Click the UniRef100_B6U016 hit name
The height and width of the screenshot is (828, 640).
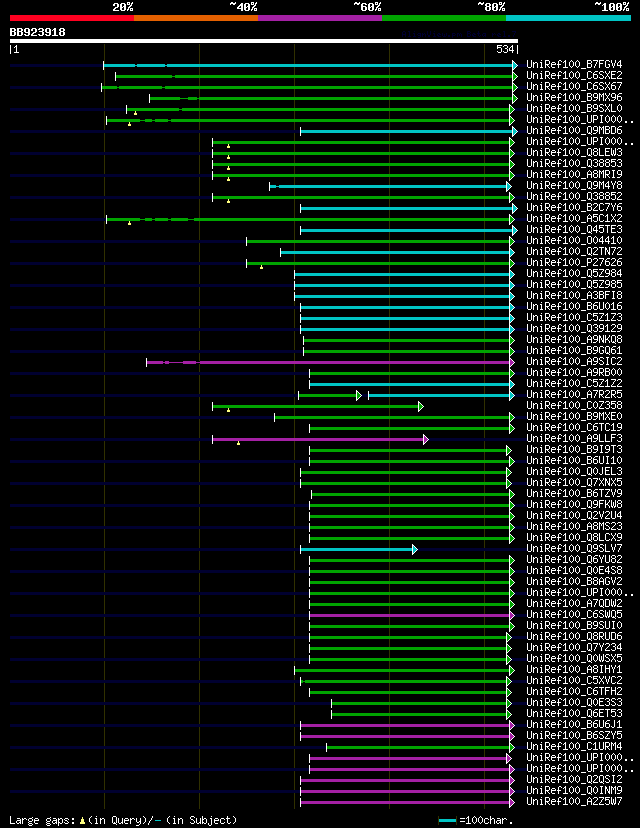pyautogui.click(x=574, y=306)
